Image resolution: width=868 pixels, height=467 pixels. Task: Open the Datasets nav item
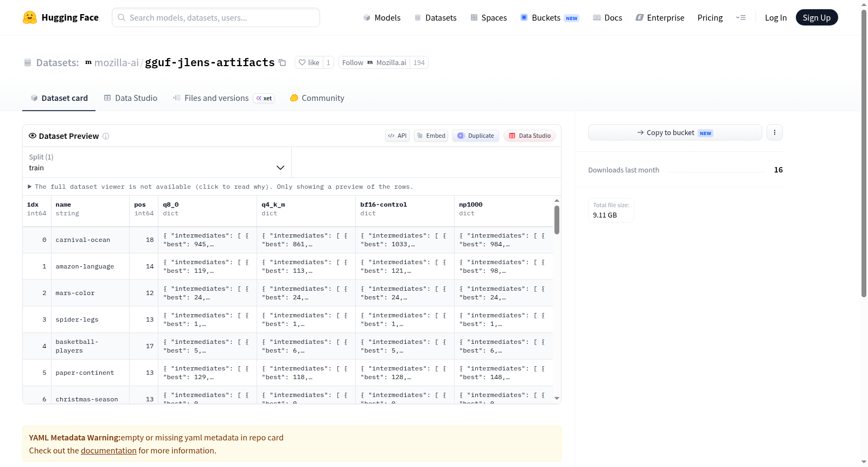(436, 17)
